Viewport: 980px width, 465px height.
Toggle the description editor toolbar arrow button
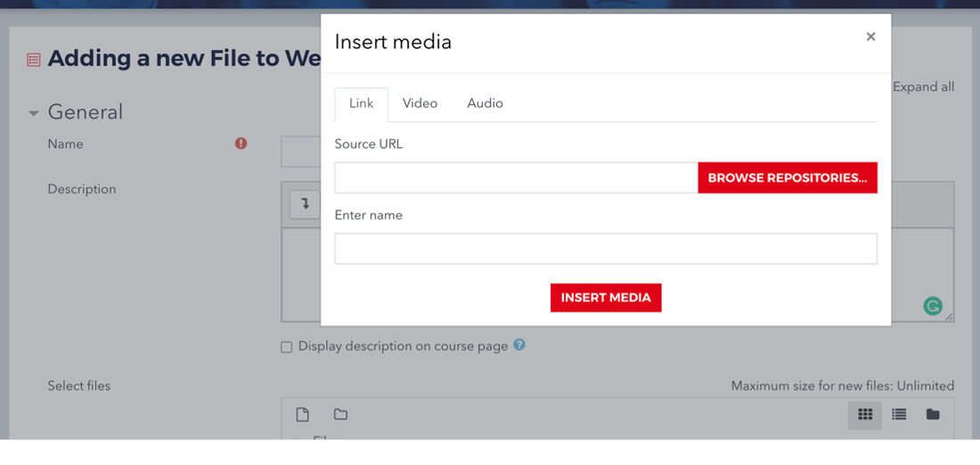coord(305,204)
